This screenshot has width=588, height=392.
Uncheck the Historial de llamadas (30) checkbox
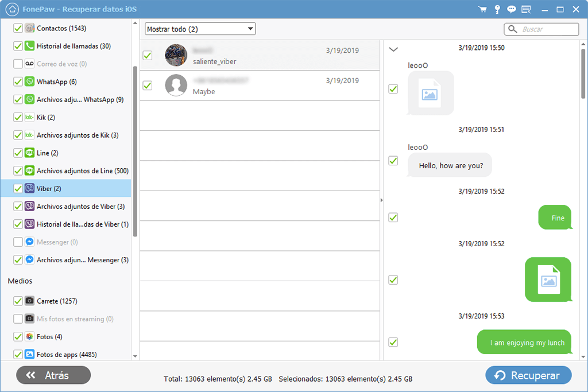18,46
